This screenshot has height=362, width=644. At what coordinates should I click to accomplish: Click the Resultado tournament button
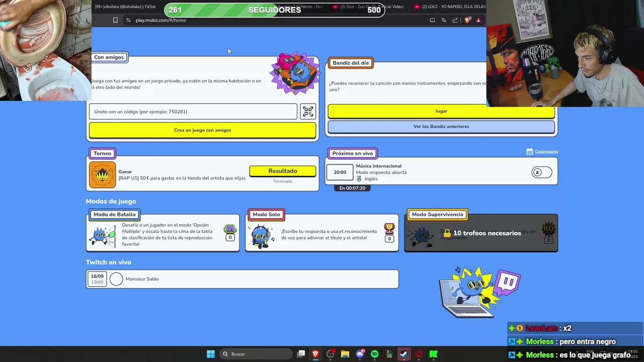(283, 171)
